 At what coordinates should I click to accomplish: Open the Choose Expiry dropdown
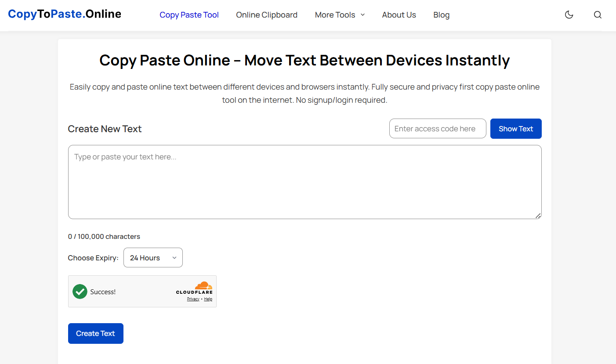pos(153,258)
